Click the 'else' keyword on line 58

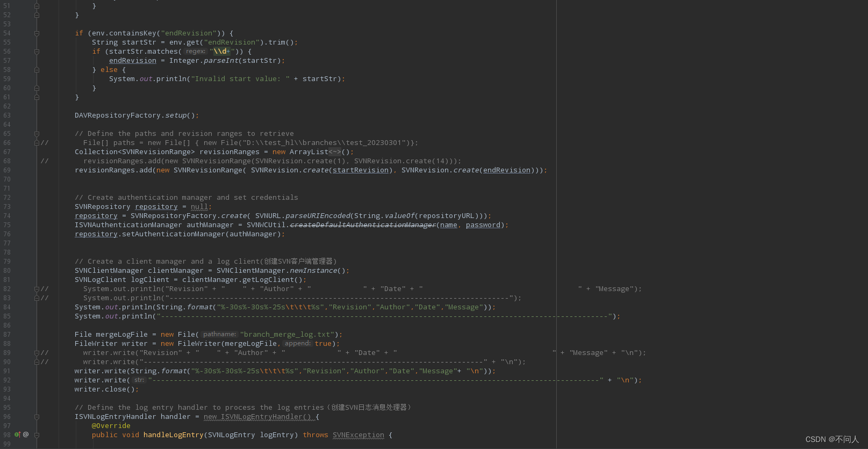point(109,70)
